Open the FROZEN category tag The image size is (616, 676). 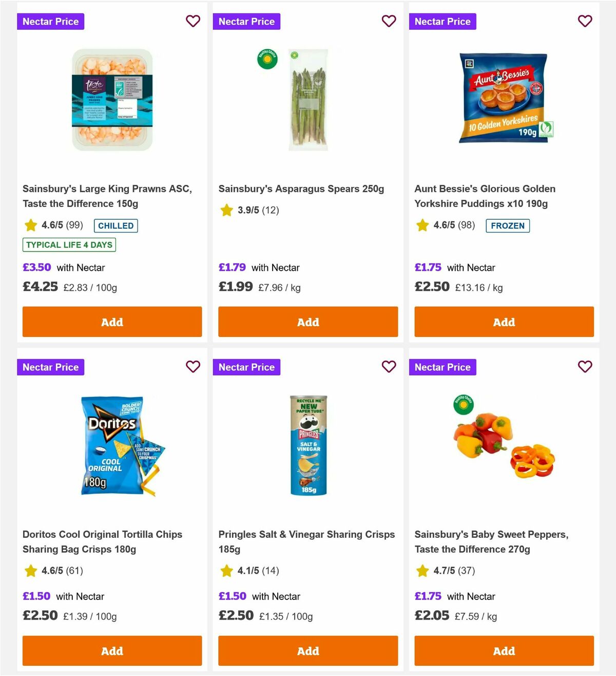(x=508, y=226)
